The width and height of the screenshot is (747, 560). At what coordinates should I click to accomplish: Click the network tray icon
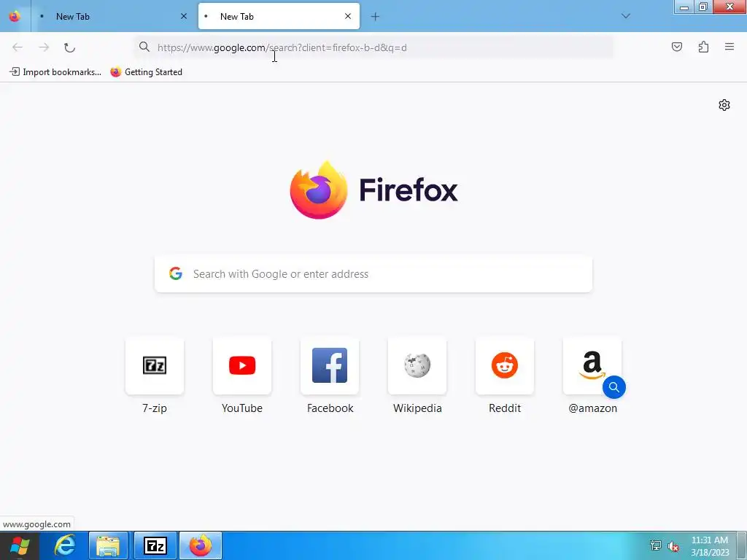pos(656,545)
